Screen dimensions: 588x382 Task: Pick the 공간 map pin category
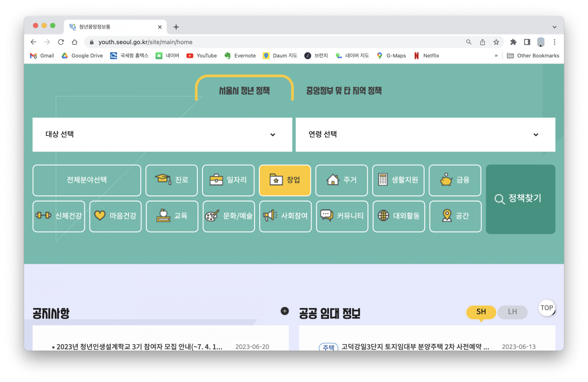(455, 216)
